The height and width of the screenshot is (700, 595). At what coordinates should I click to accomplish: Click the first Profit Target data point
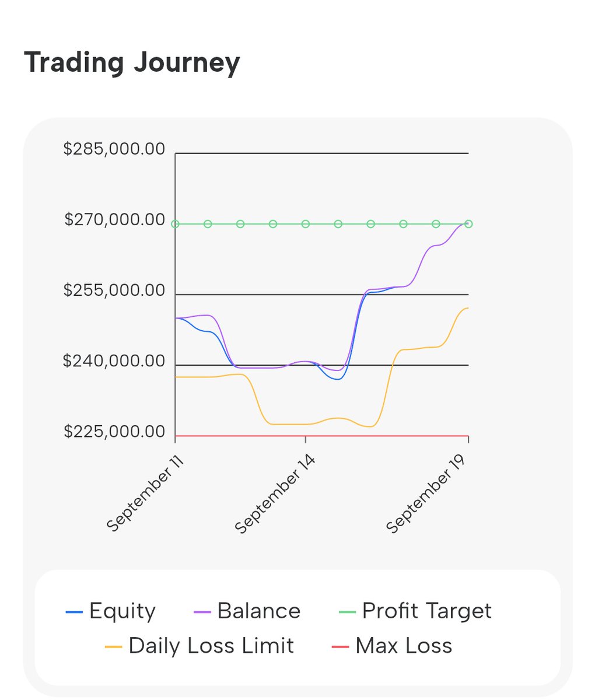point(175,224)
